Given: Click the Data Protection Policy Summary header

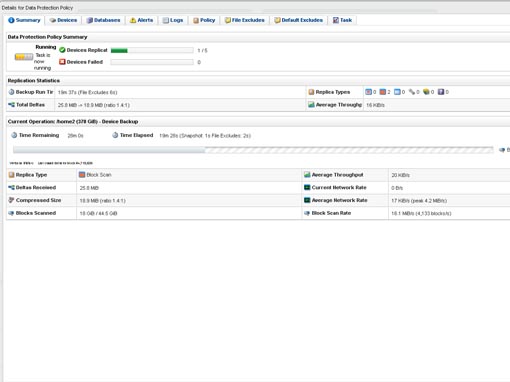Looking at the screenshot, I should tap(47, 37).
